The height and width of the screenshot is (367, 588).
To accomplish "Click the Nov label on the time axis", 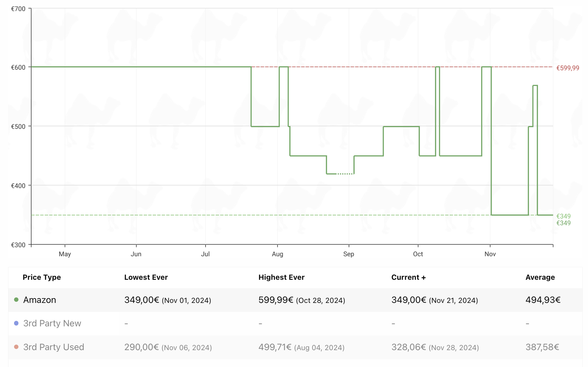I will pos(490,254).
